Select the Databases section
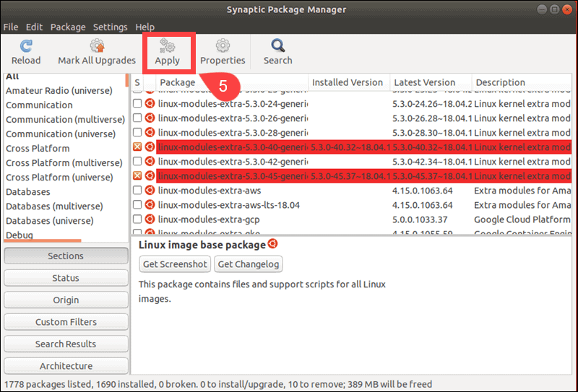Screen dimensions: 578x392 tap(28, 192)
